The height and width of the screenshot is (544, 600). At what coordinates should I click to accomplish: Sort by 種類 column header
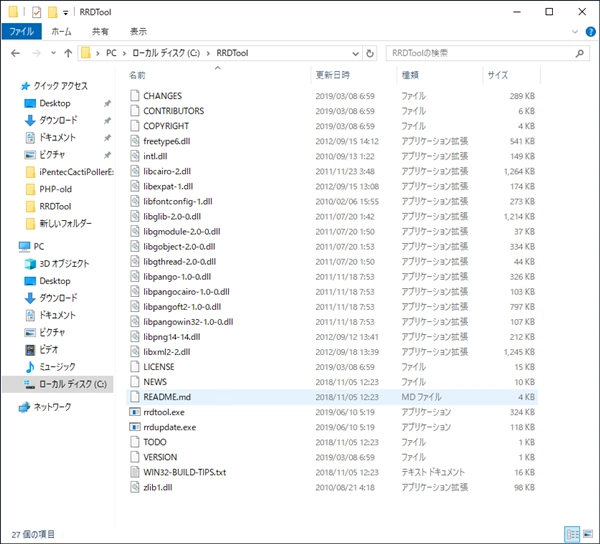(410, 75)
